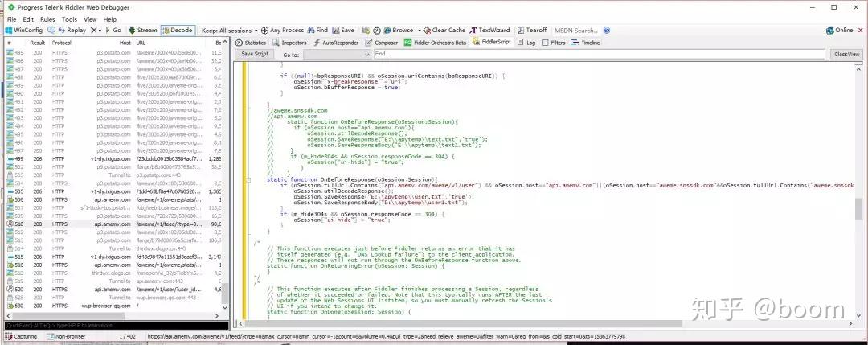Click the Remove X toolbar icon
868x345 pixels.
[x=93, y=30]
